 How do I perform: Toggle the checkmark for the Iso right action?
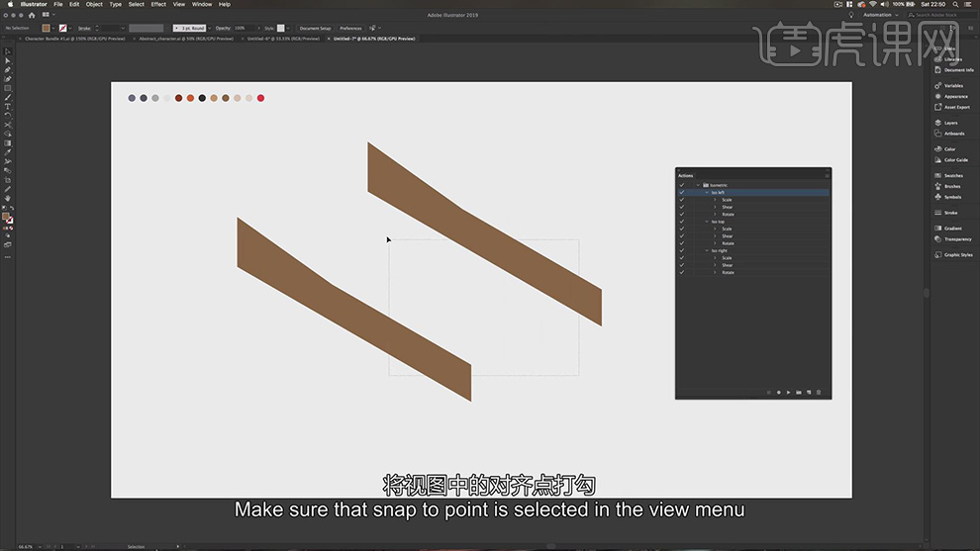[x=682, y=250]
